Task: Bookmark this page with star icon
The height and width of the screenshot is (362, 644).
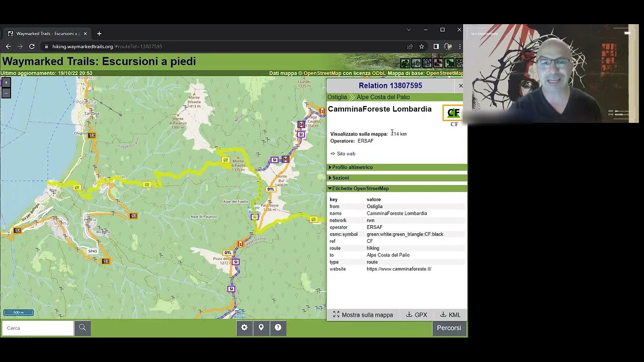Action: pyautogui.click(x=422, y=46)
